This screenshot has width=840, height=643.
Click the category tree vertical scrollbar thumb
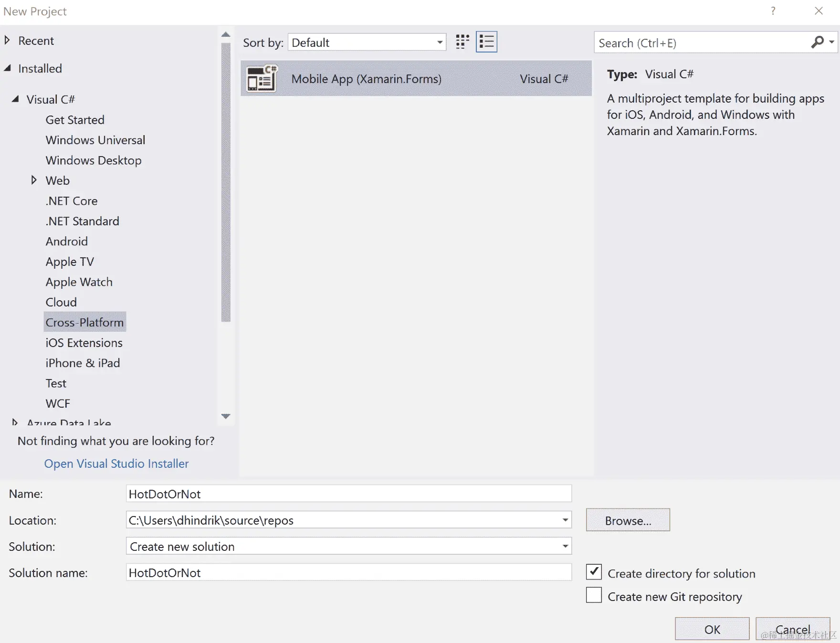[226, 182]
